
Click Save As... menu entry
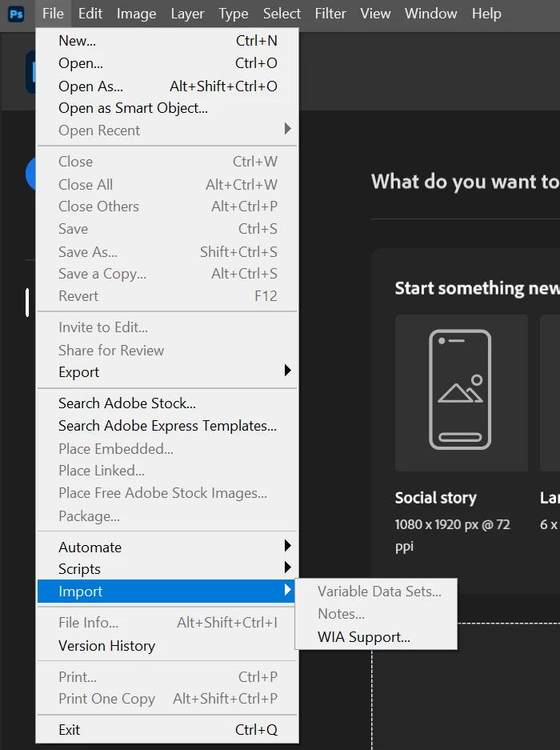coord(167,251)
